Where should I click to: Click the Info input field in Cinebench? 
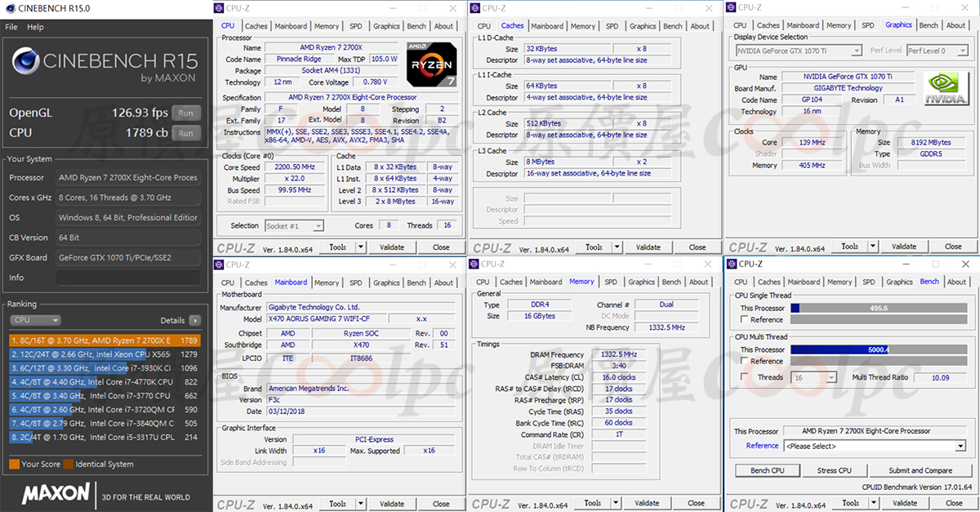[127, 278]
